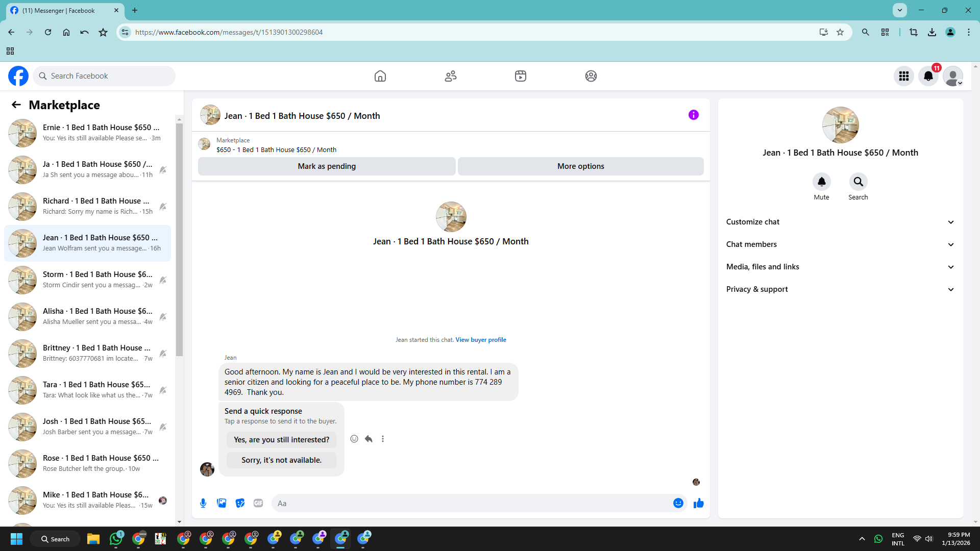The height and width of the screenshot is (551, 980).
Task: Expand Chat members section
Action: pos(840,244)
